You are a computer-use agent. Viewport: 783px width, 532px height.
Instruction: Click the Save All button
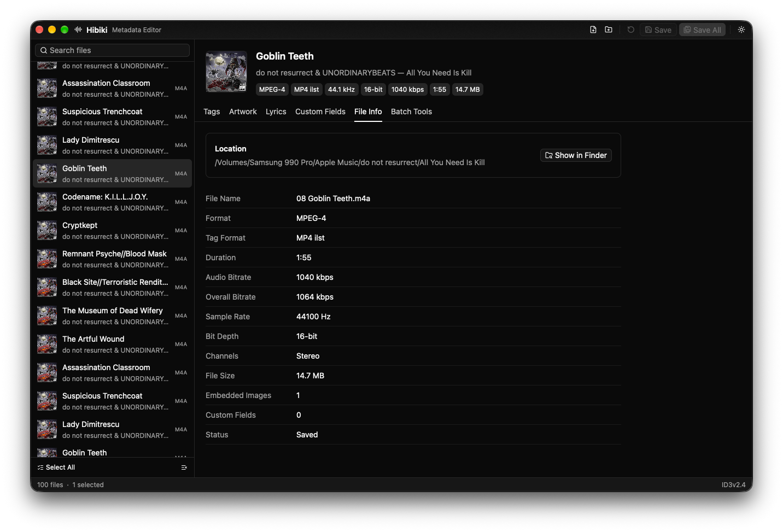(x=702, y=30)
